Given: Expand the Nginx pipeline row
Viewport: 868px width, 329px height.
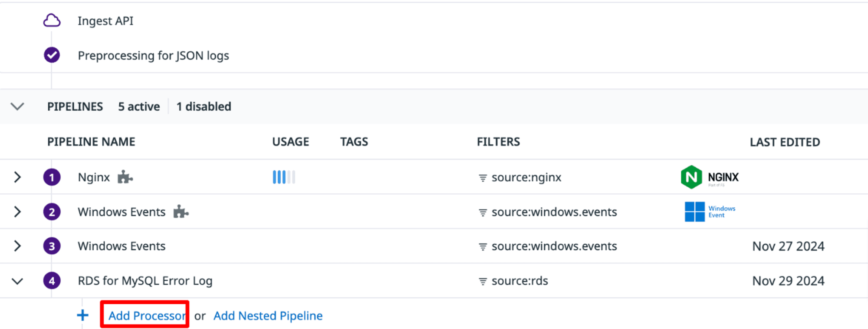Looking at the screenshot, I should (17, 177).
